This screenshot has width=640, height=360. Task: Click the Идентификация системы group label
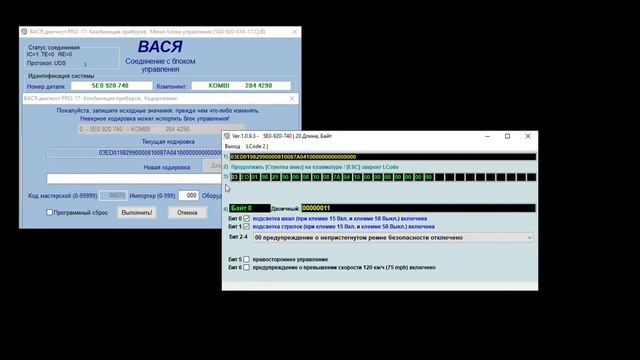(61, 76)
